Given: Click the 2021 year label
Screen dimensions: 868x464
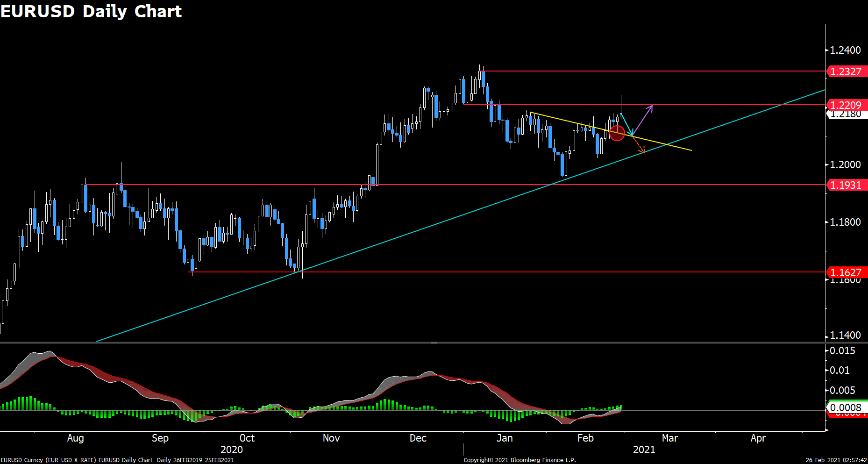Looking at the screenshot, I should [644, 450].
